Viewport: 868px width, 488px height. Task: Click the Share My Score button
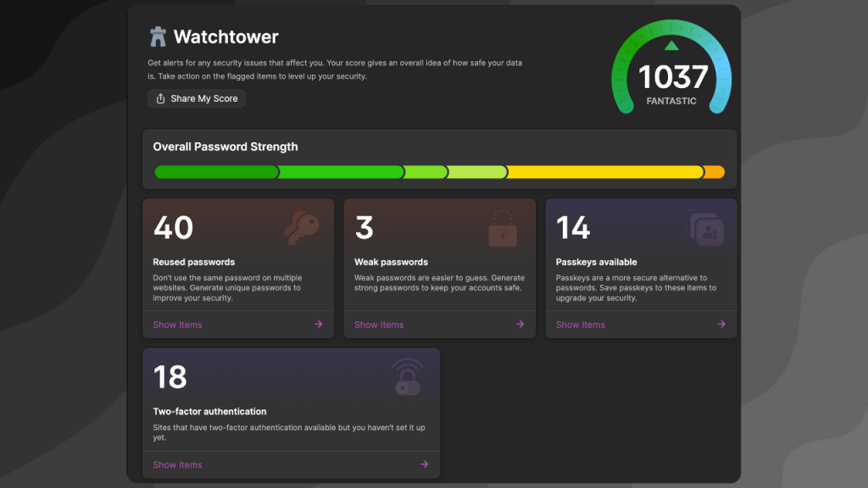[196, 98]
